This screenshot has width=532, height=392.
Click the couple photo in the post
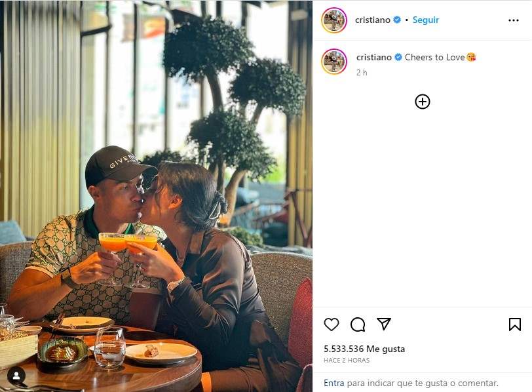point(156,196)
